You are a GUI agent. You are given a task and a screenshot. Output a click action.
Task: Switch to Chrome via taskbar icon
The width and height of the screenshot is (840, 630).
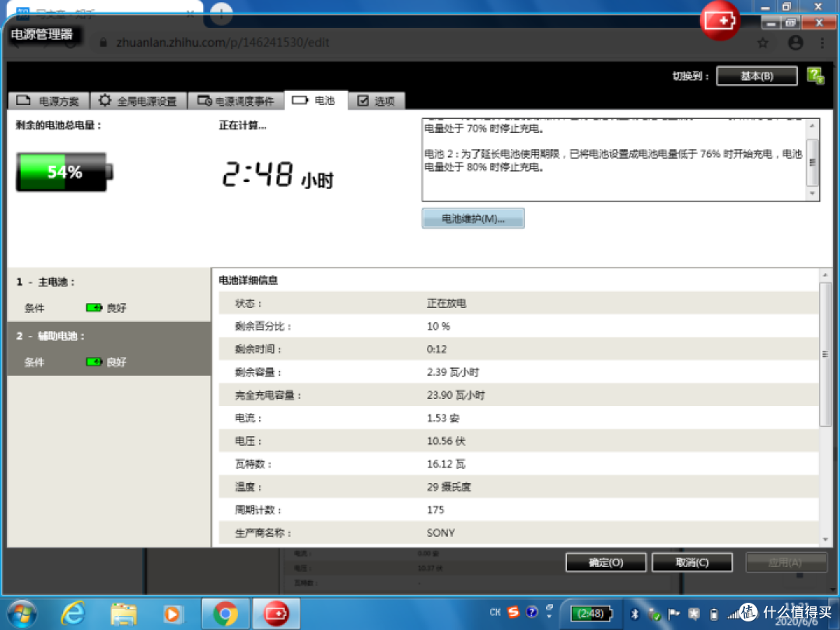tap(226, 614)
